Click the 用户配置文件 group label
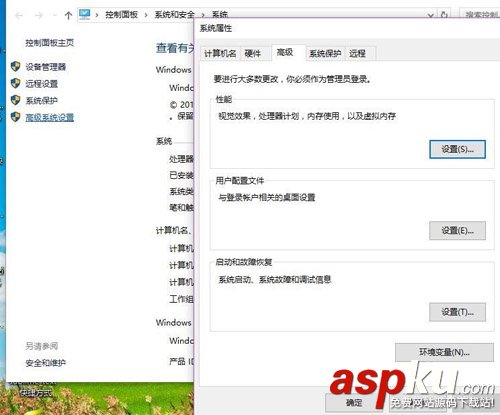Viewport: 500px width, 415px height. (240, 181)
